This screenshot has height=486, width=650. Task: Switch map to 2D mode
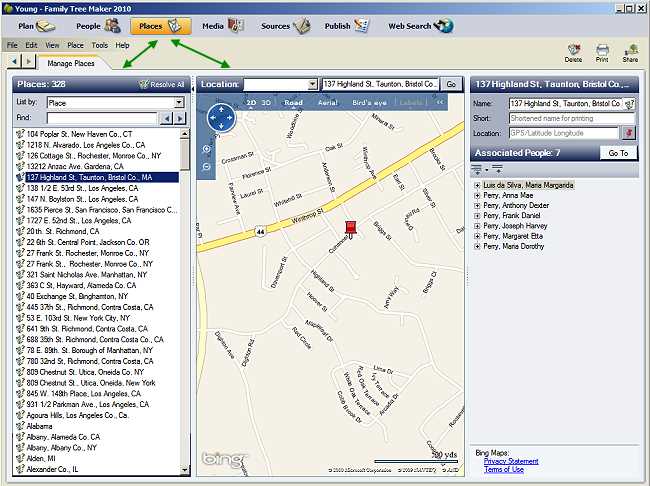pos(251,102)
